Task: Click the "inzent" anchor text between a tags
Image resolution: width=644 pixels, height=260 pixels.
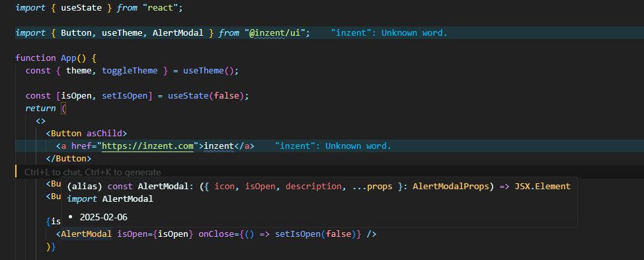Action: point(218,146)
